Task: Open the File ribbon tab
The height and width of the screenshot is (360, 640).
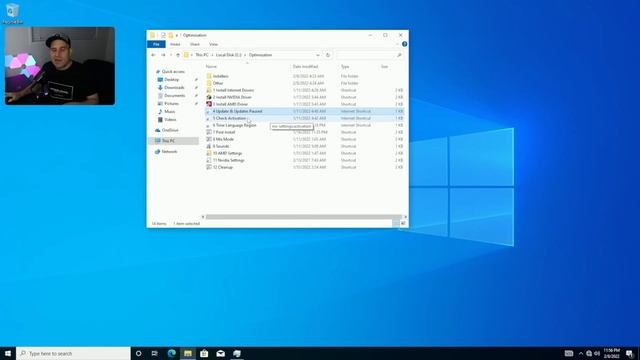Action: click(156, 44)
